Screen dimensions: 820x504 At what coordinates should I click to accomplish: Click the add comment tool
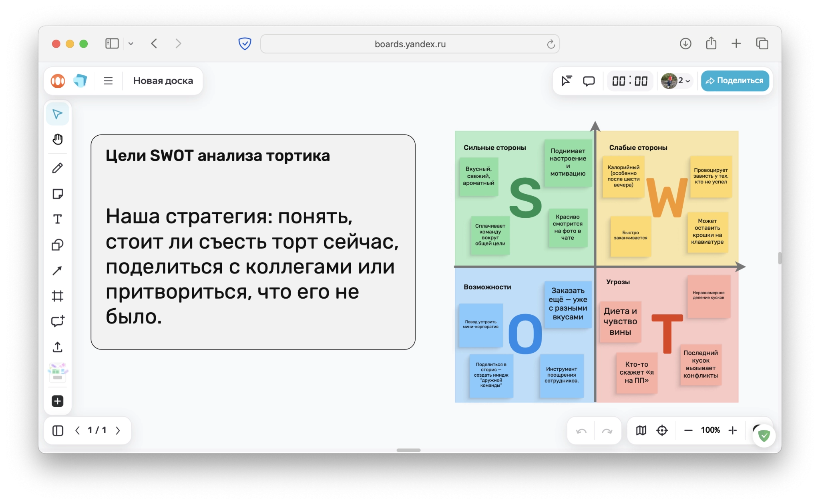click(x=58, y=321)
